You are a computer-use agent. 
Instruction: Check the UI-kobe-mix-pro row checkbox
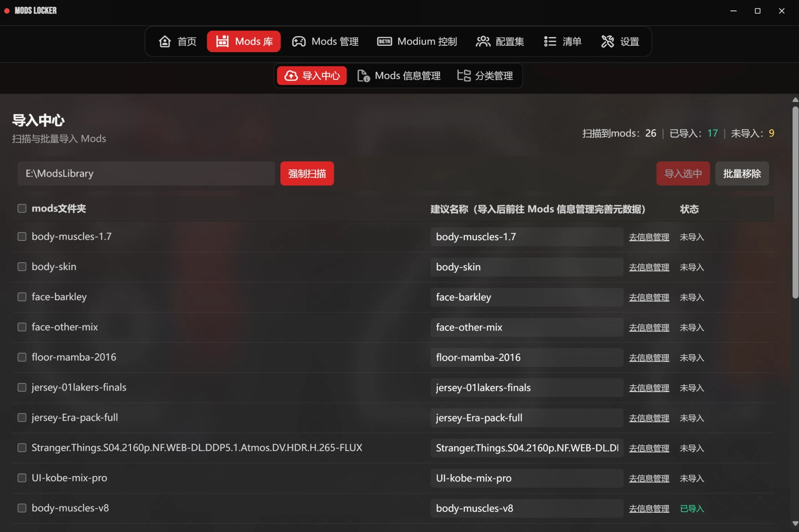point(22,478)
